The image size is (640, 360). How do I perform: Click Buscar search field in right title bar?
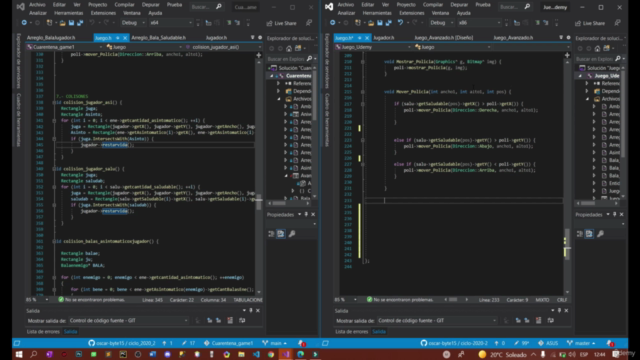point(515,7)
